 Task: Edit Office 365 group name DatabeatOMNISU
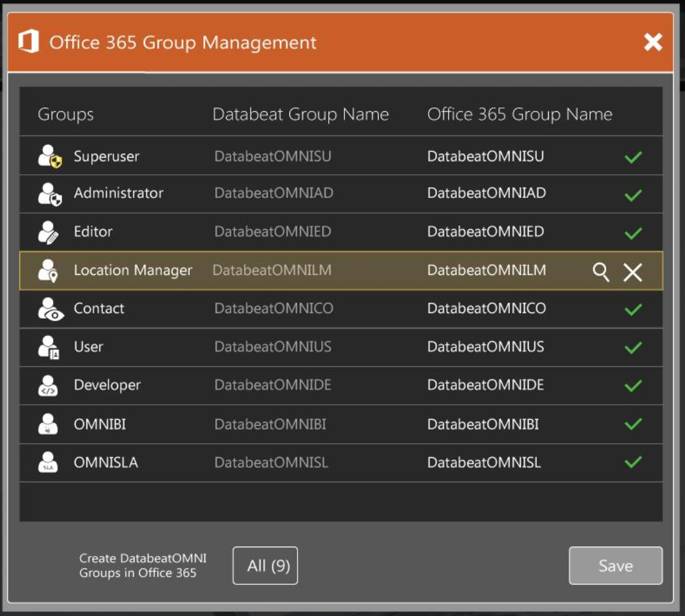point(486,156)
